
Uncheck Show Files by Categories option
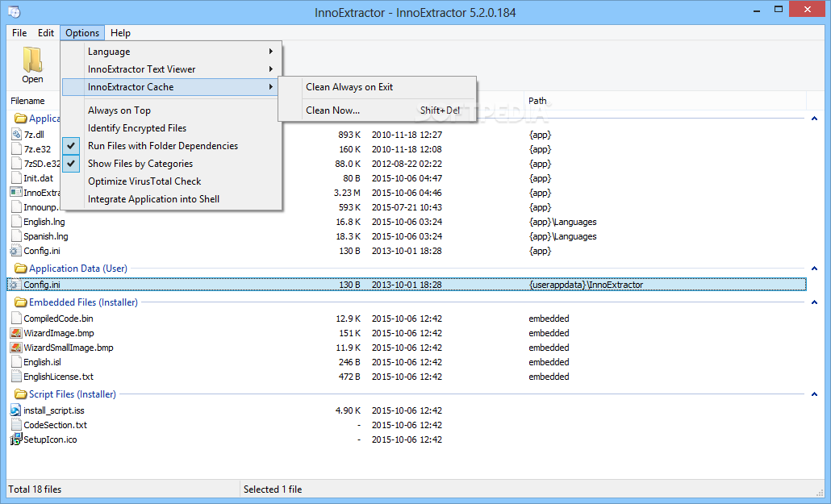pos(172,164)
